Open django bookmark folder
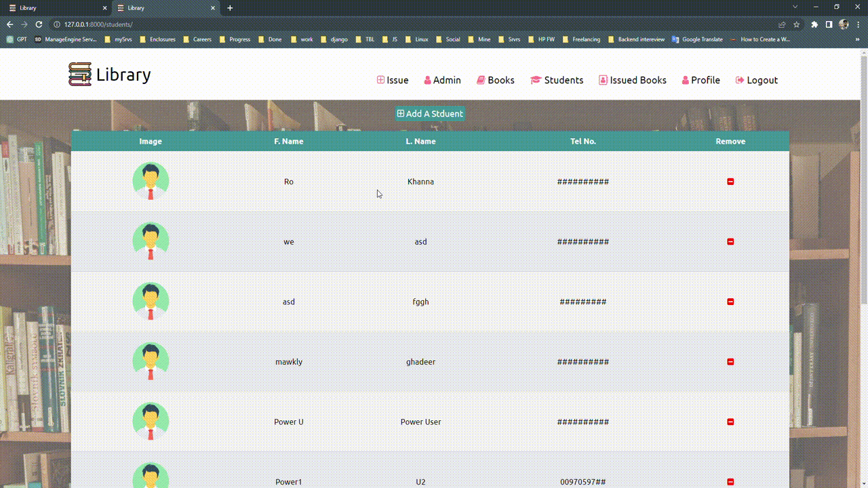The height and width of the screenshot is (488, 868). (334, 39)
